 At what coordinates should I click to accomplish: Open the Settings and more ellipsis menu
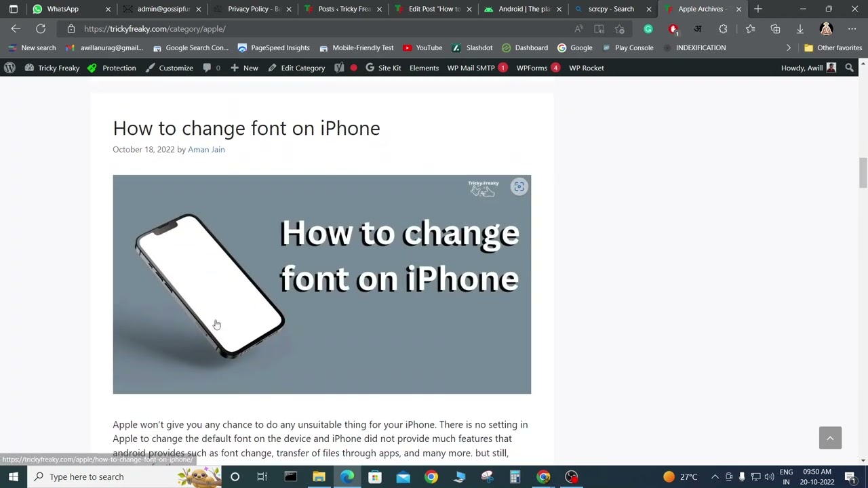click(x=852, y=29)
